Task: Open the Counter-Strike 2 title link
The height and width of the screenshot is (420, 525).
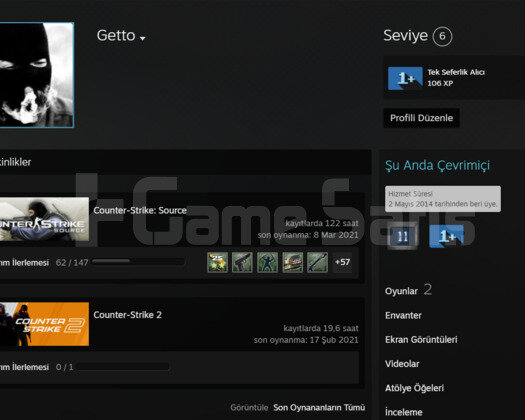Action: [x=128, y=315]
